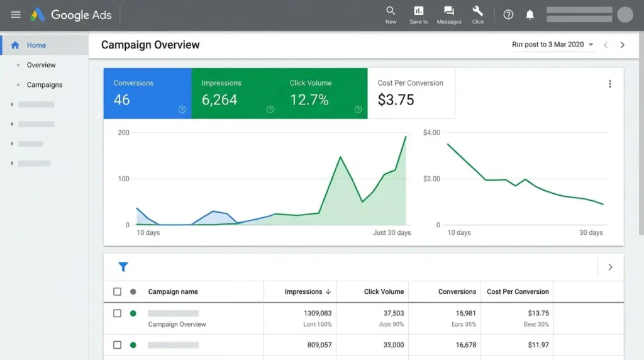Screen dimensions: 644x360
Task: Open the blue filter funnel icon
Action: 123,267
